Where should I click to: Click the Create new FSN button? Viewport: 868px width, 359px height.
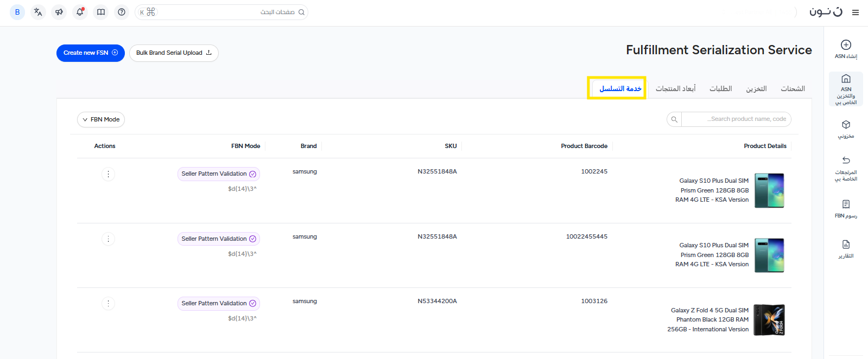tap(91, 53)
